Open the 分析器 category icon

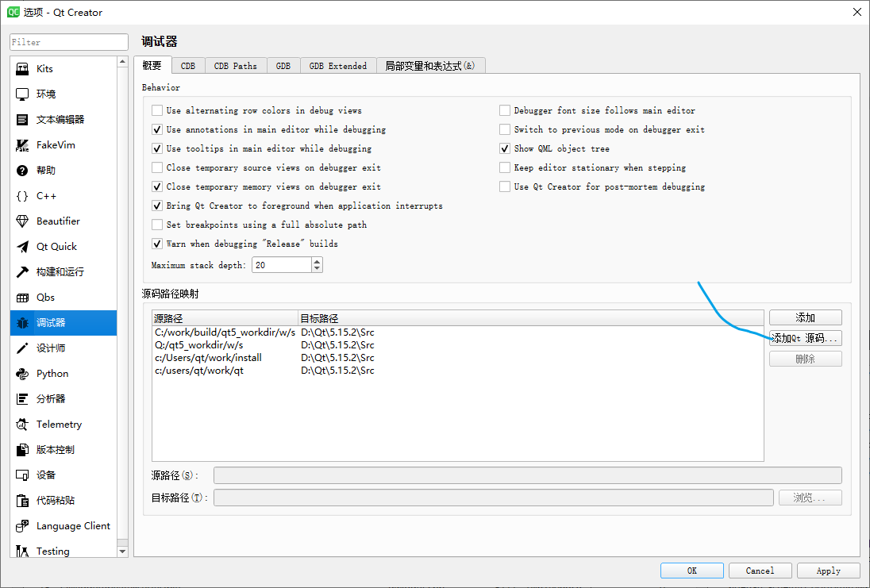click(x=22, y=399)
